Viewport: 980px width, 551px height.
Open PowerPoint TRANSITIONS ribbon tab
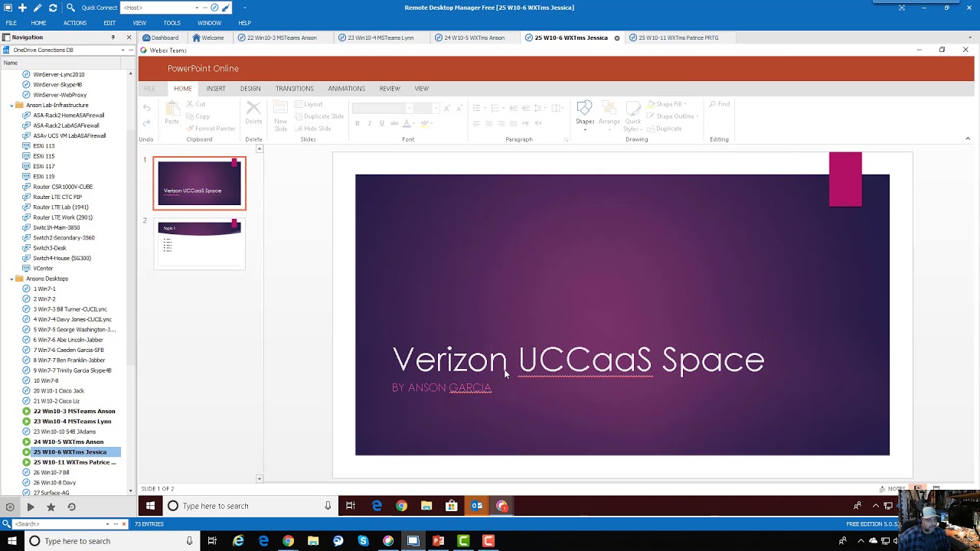pyautogui.click(x=295, y=88)
